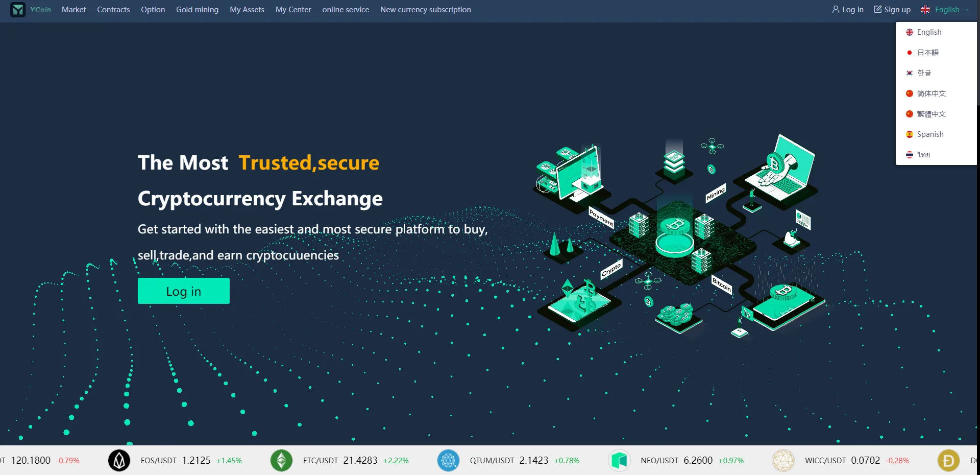Click the 120.1800 price in ticker

[x=31, y=460]
